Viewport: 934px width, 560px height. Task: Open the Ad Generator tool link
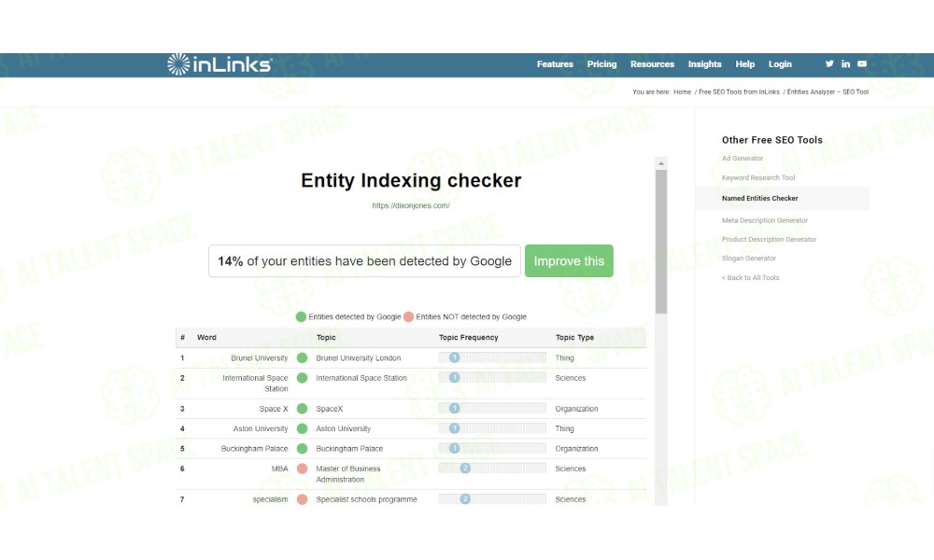click(743, 159)
